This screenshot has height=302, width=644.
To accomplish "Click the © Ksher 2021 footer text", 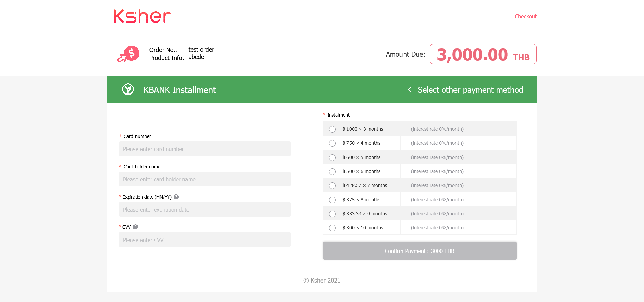I will [322, 281].
